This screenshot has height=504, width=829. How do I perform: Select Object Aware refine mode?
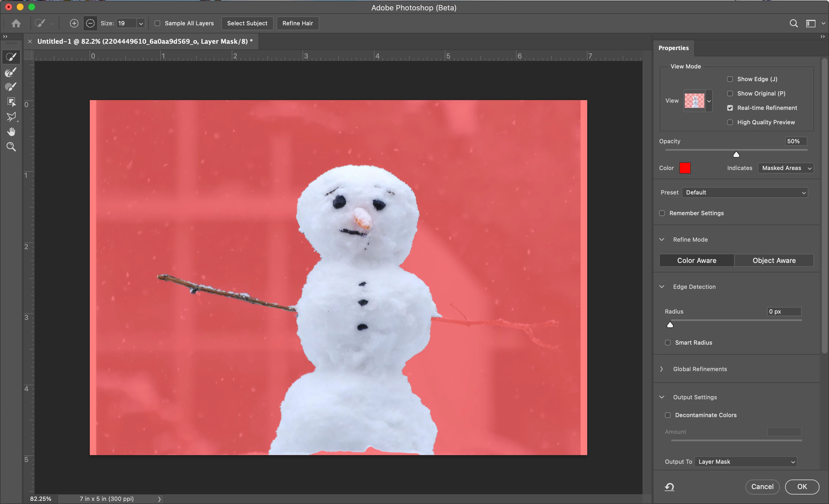pos(774,260)
